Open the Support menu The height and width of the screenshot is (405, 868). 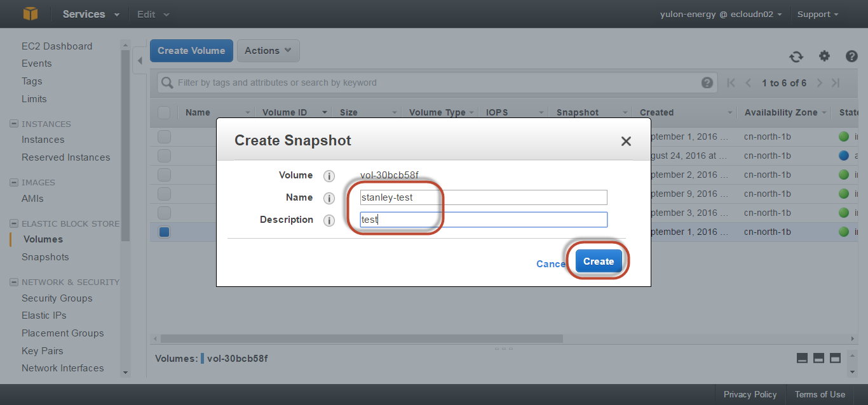click(818, 14)
